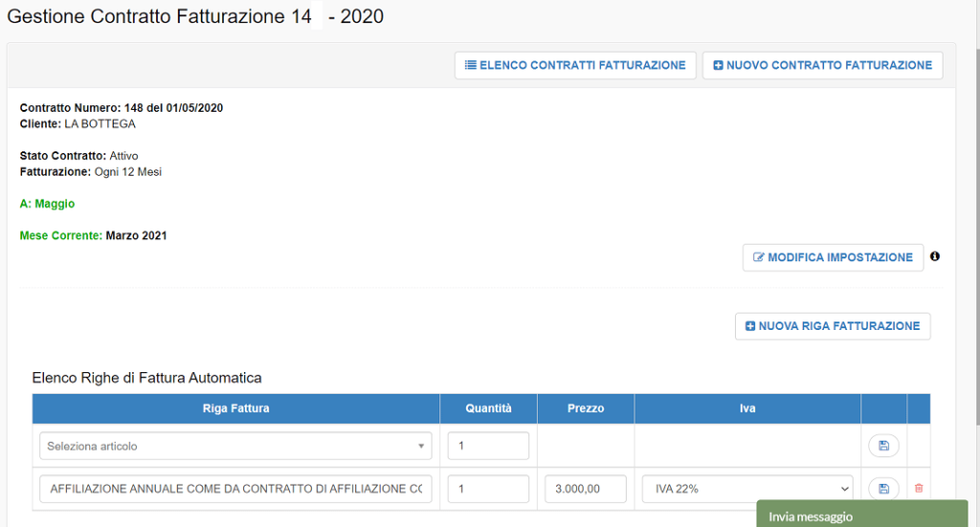
Task: Save the Affiliazione Annuale invoice row
Action: click(x=883, y=489)
